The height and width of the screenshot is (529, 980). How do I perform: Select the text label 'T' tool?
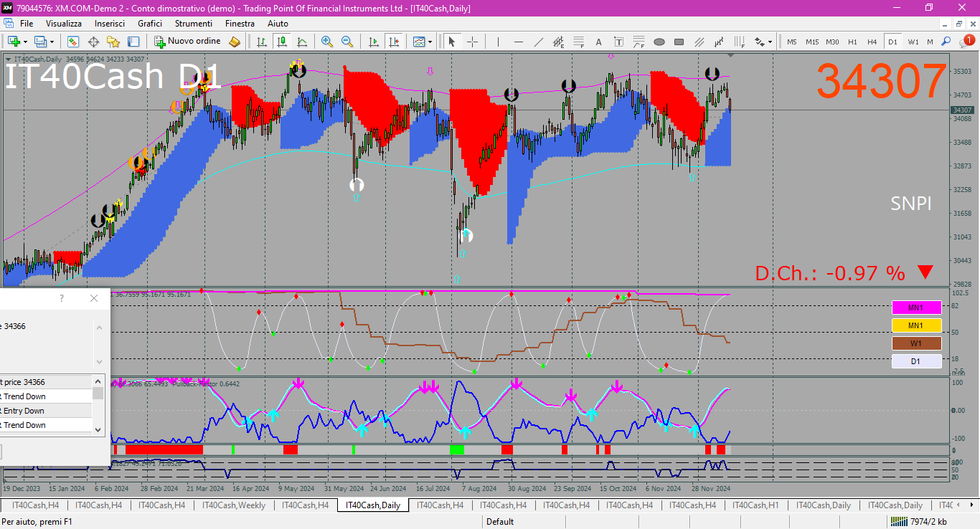tap(618, 42)
